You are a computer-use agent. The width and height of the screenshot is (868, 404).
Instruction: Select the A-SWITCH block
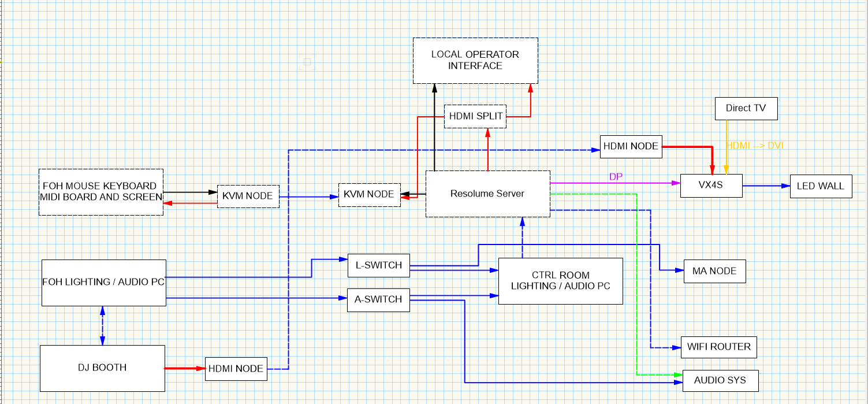[x=379, y=299]
